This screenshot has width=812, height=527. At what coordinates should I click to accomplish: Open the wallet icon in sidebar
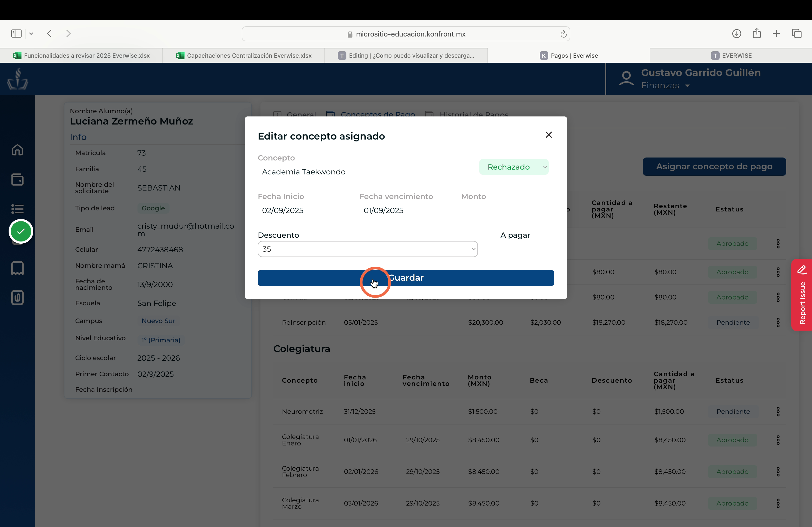coord(17,180)
